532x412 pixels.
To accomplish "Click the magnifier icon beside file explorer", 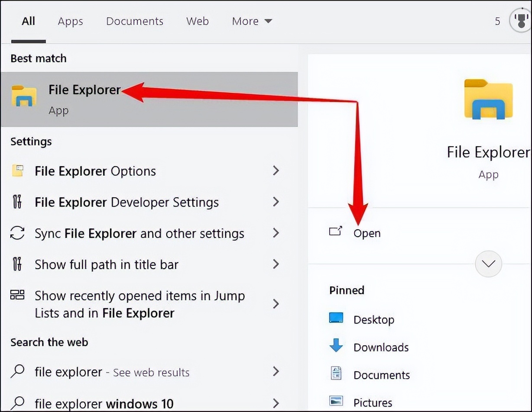I will (x=17, y=372).
